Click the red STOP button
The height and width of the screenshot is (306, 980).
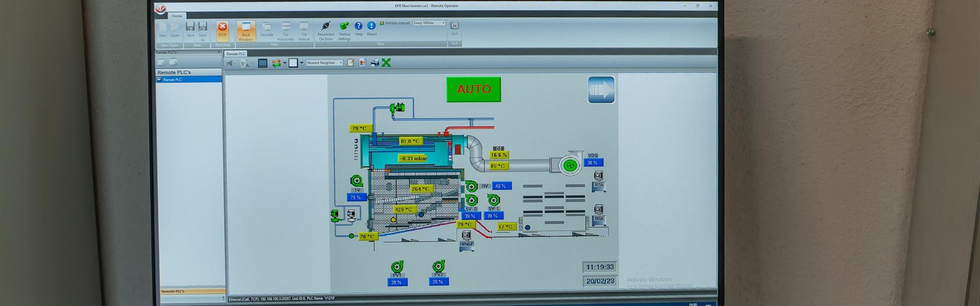222,29
